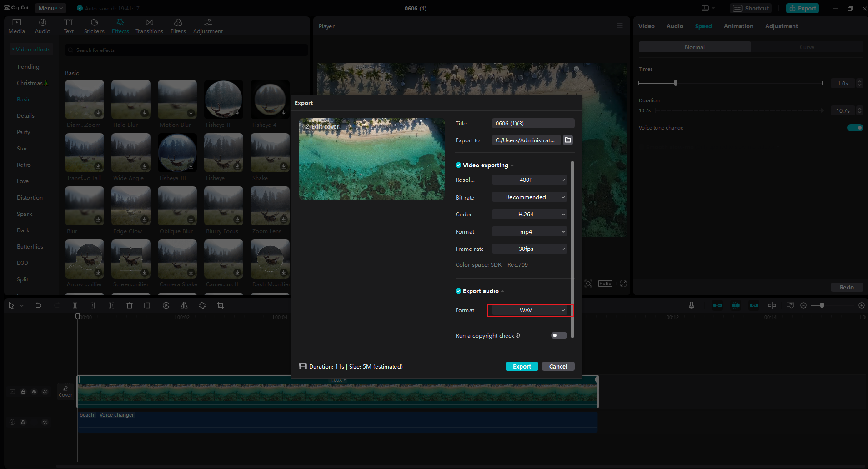The height and width of the screenshot is (469, 868).
Task: Adjust the speed Times slider
Action: tap(676, 83)
